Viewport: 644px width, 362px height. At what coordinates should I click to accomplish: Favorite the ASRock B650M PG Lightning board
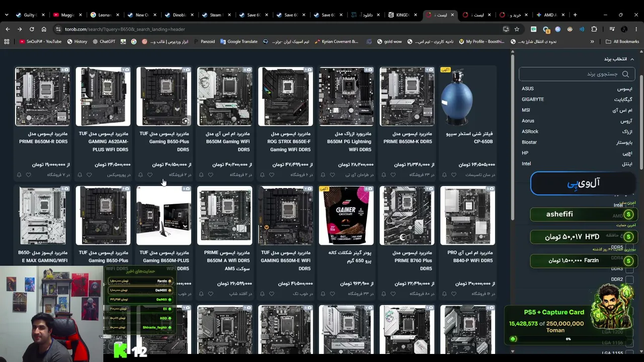click(x=332, y=175)
